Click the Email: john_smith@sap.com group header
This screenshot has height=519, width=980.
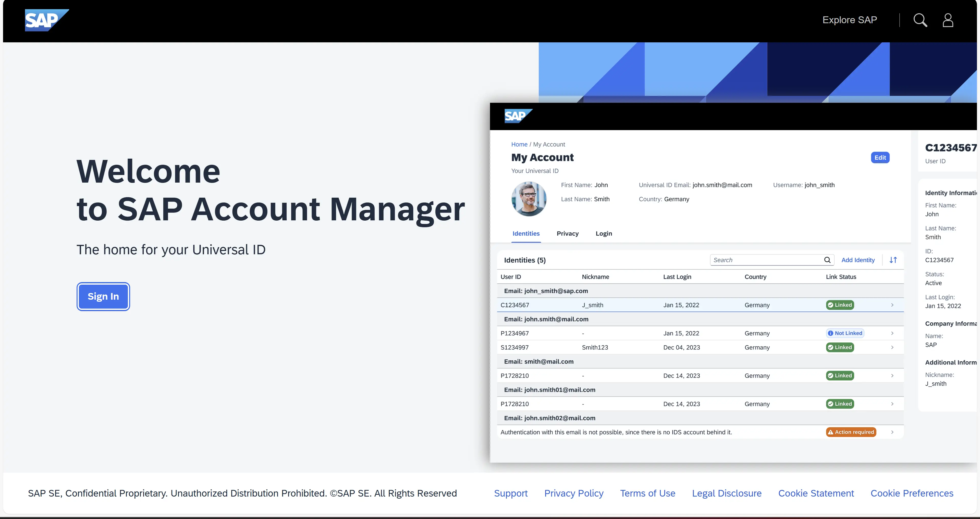tap(700, 291)
